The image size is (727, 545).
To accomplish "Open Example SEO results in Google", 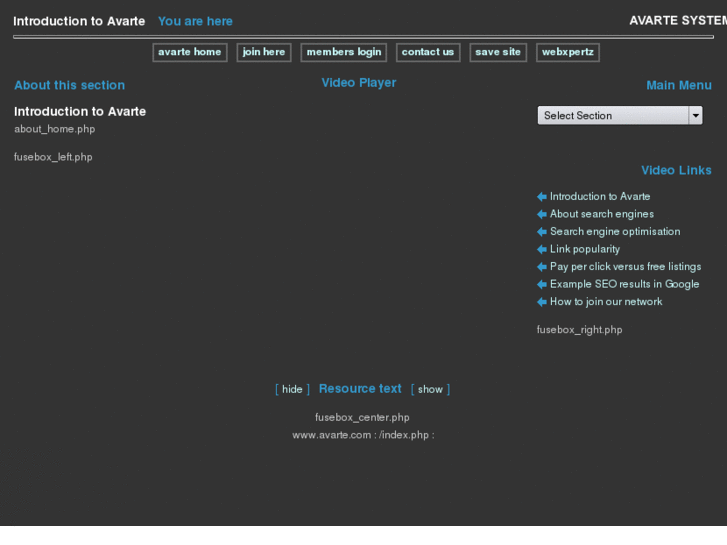I will pos(625,284).
